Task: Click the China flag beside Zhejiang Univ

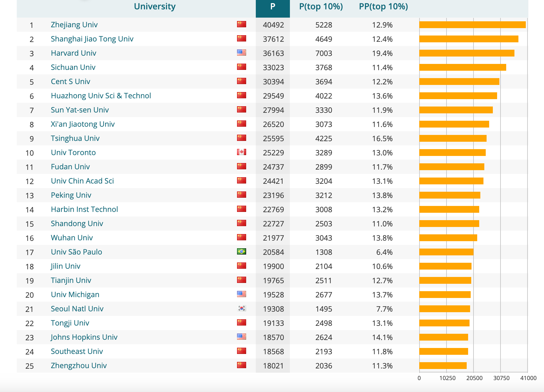Action: pyautogui.click(x=241, y=24)
